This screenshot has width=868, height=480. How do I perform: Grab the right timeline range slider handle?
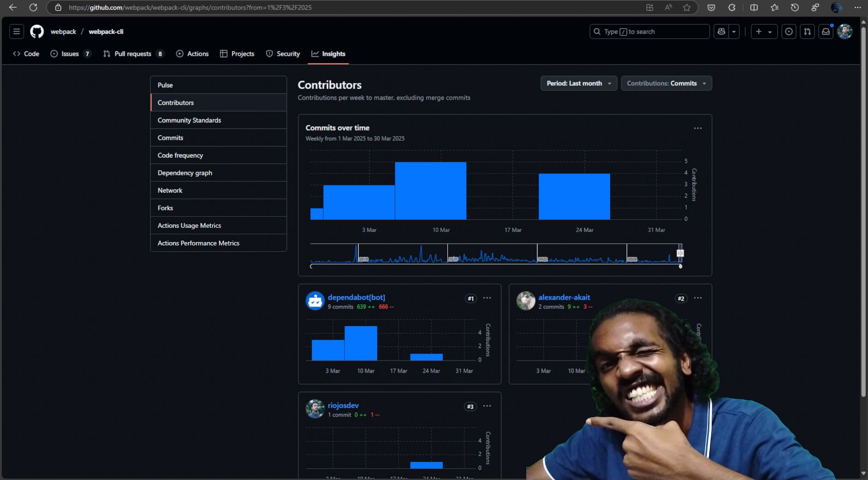point(680,253)
